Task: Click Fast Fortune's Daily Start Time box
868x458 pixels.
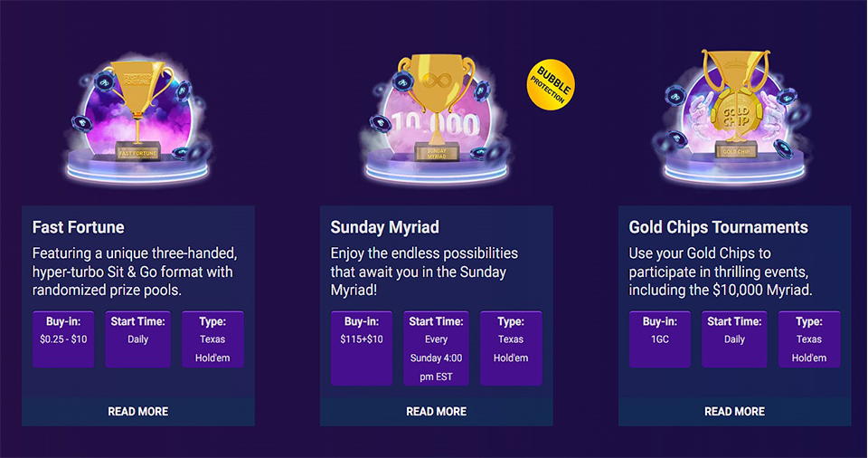Action: click(x=137, y=339)
